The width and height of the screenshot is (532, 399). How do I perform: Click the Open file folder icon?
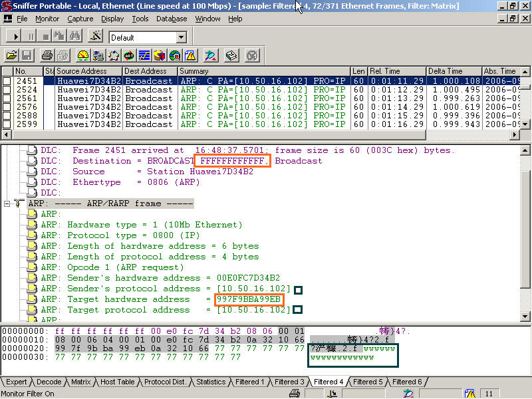point(11,56)
